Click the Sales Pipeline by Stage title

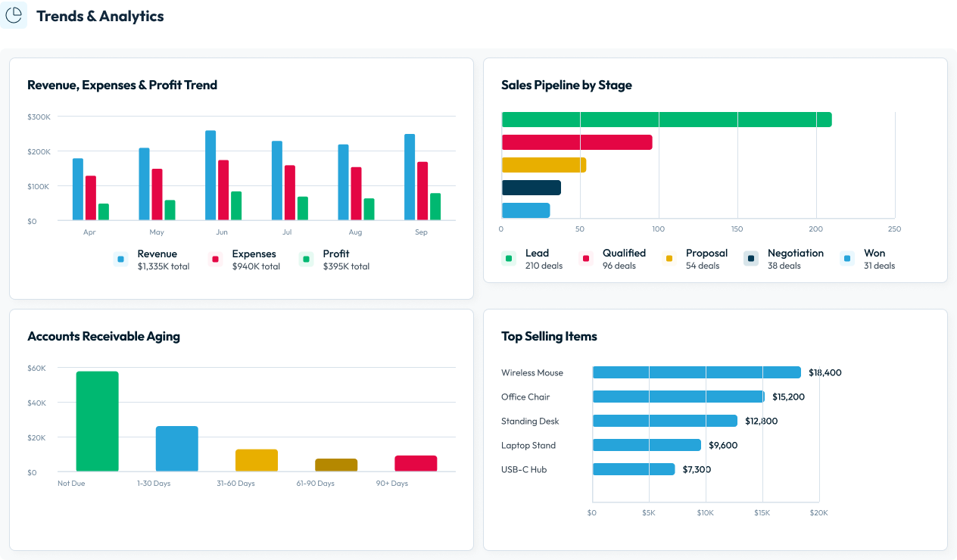point(566,85)
